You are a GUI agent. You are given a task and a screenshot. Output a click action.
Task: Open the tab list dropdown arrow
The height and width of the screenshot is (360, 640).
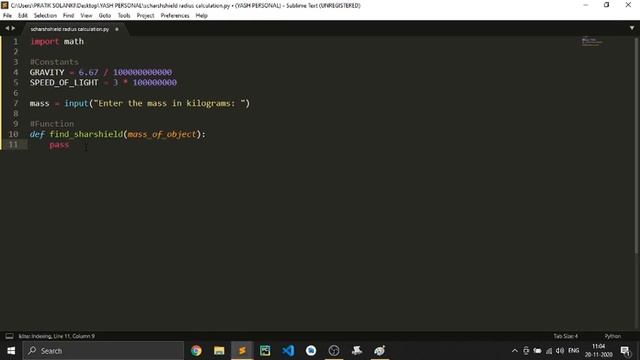click(x=632, y=28)
